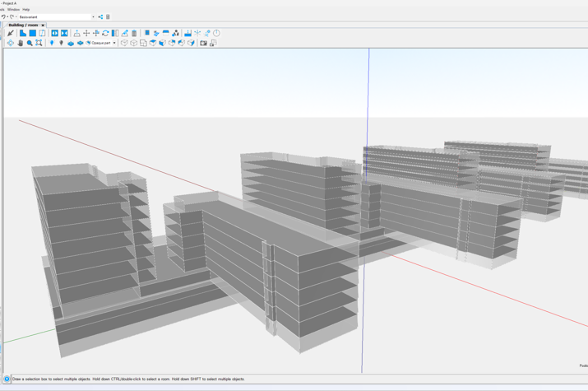The width and height of the screenshot is (588, 391).
Task: Click the magnifier zoom tool
Action: [30, 43]
